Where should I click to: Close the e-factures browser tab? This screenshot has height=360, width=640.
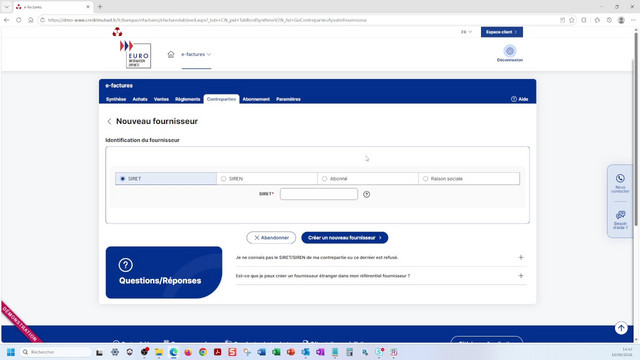pyautogui.click(x=88, y=7)
